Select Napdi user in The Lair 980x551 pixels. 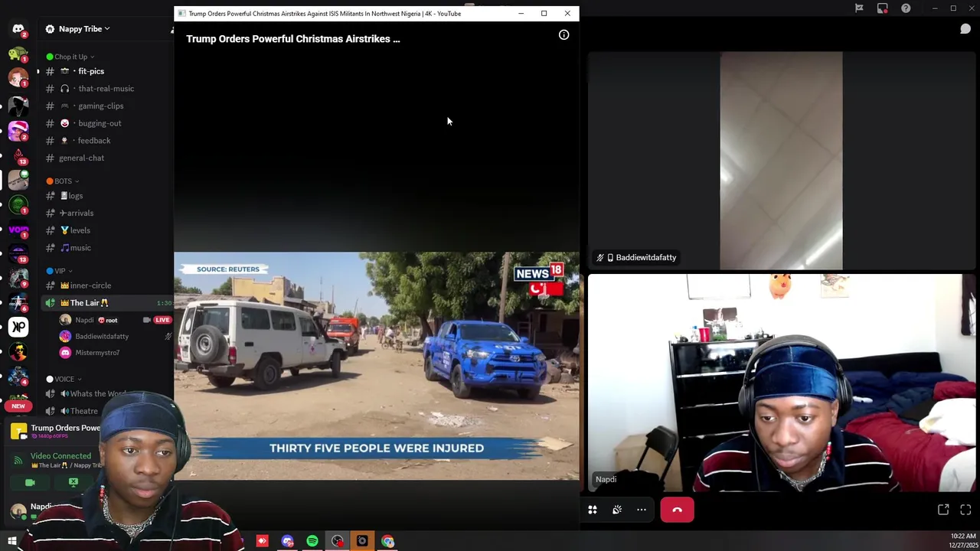(x=84, y=320)
